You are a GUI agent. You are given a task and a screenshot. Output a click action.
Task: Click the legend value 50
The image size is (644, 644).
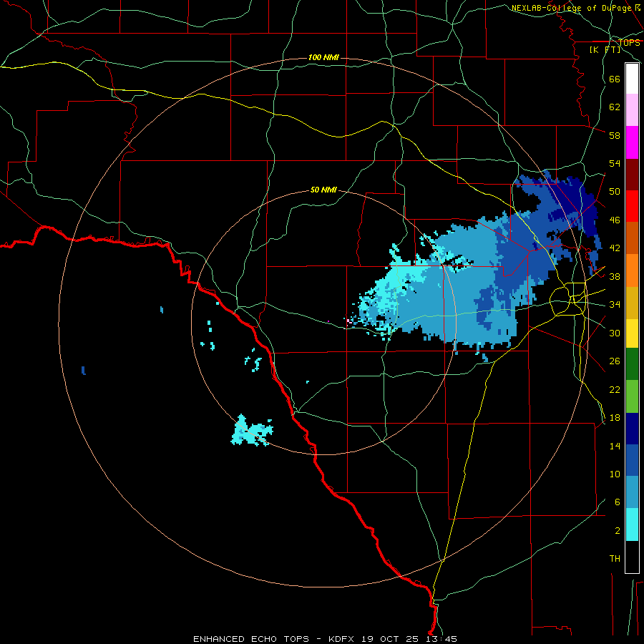point(615,192)
